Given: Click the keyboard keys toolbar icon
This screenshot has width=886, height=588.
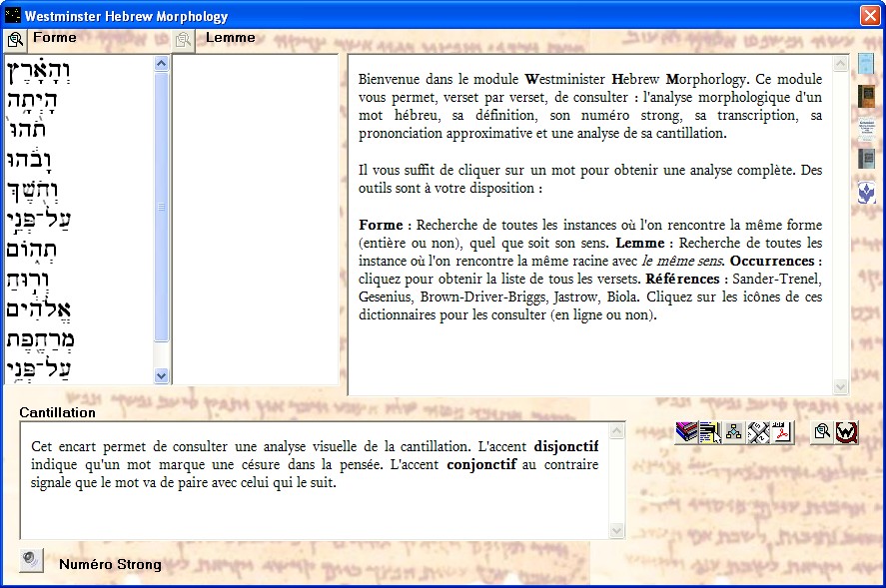Looking at the screenshot, I should point(758,432).
